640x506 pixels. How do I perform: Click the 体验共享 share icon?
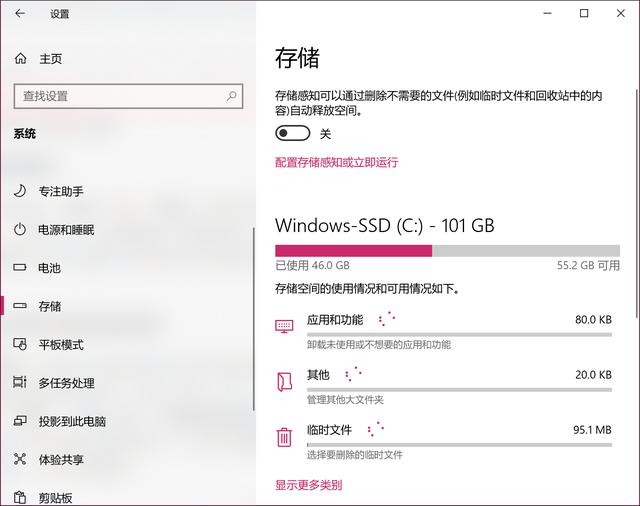20,459
